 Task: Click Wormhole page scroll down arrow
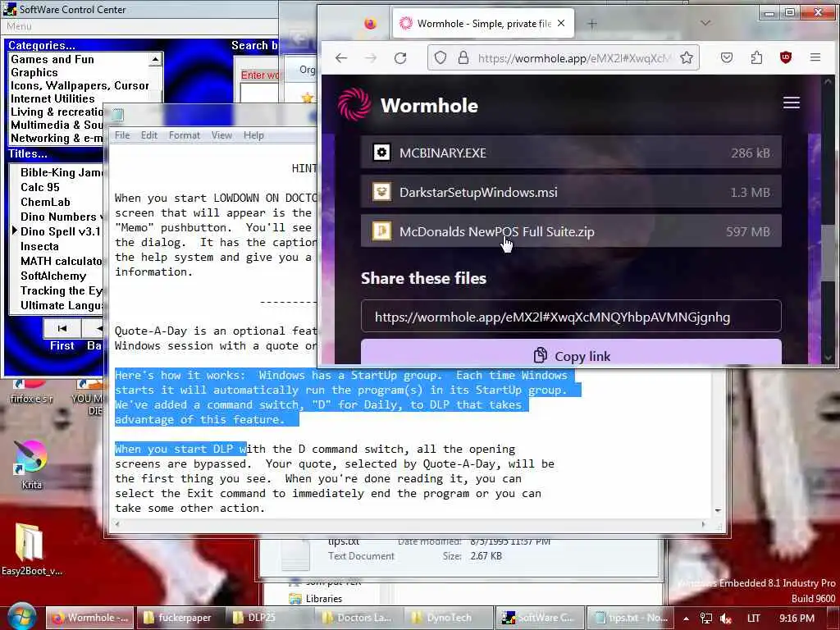[x=828, y=358]
